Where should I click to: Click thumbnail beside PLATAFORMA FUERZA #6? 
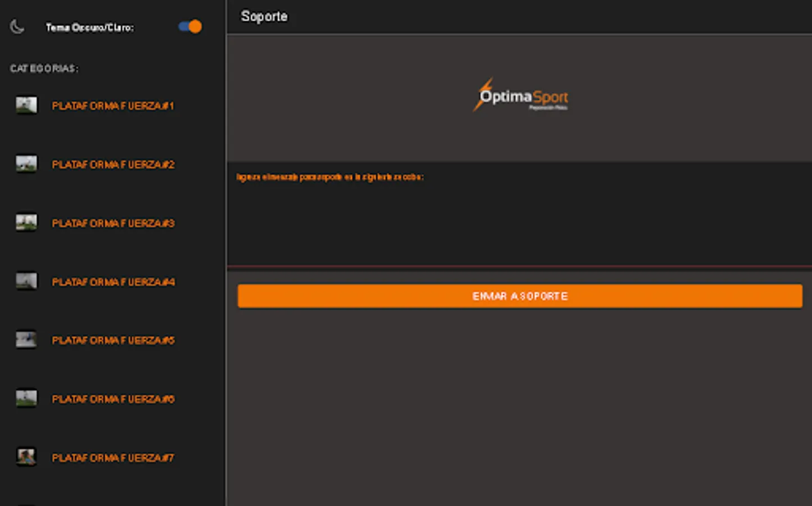tap(26, 399)
